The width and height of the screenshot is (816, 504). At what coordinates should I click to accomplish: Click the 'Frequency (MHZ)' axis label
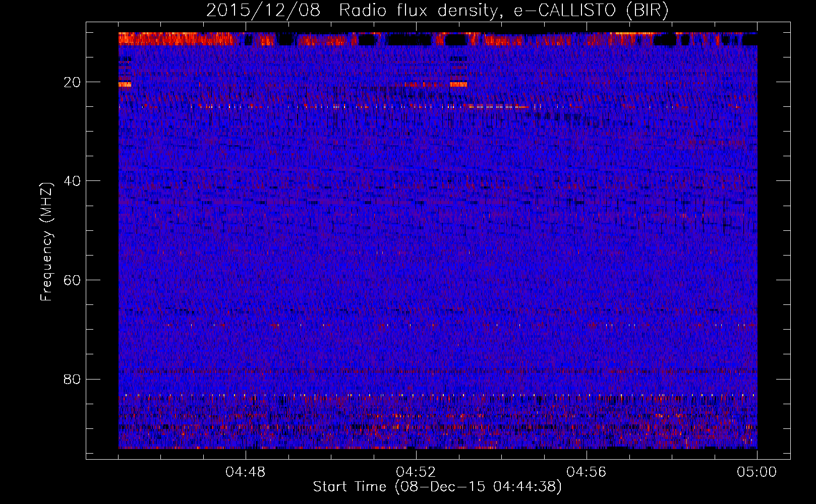point(46,242)
